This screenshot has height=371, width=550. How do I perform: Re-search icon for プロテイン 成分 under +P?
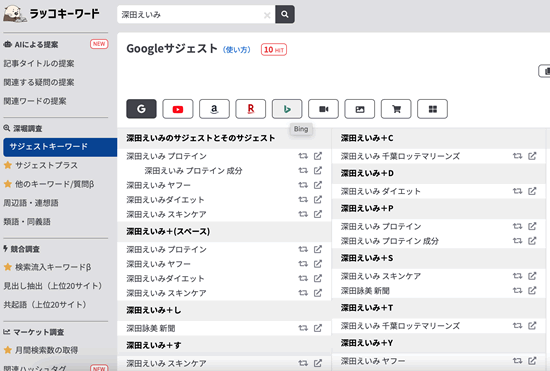click(x=517, y=241)
